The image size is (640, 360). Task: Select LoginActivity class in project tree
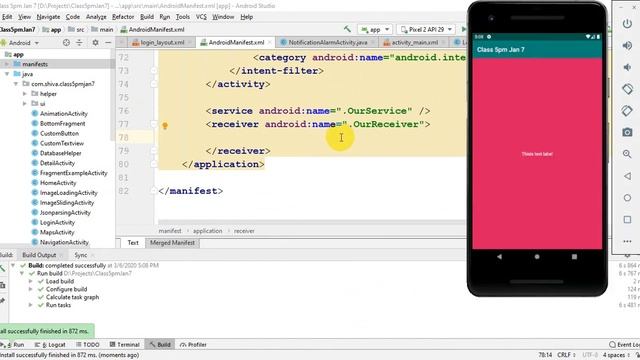point(57,222)
